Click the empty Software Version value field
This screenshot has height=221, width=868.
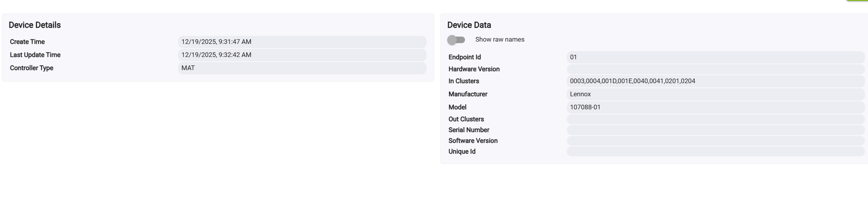tap(715, 141)
